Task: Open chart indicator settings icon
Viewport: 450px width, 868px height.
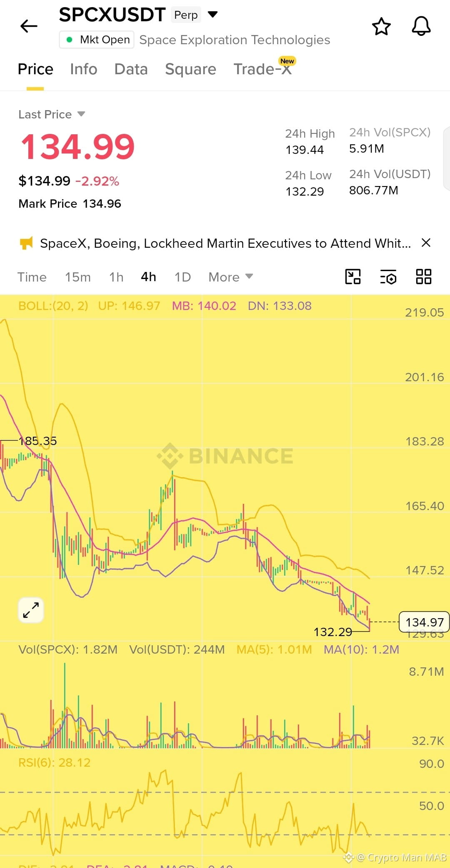Action: [388, 277]
